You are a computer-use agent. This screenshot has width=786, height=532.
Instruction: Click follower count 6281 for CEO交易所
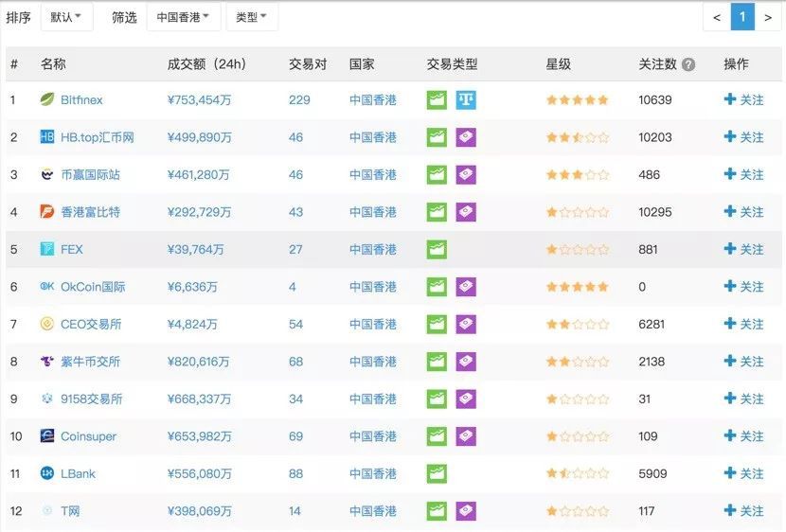point(652,325)
